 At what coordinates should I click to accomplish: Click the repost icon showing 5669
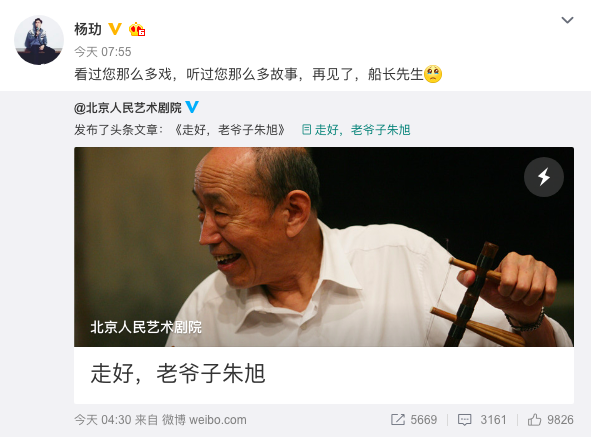click(398, 420)
